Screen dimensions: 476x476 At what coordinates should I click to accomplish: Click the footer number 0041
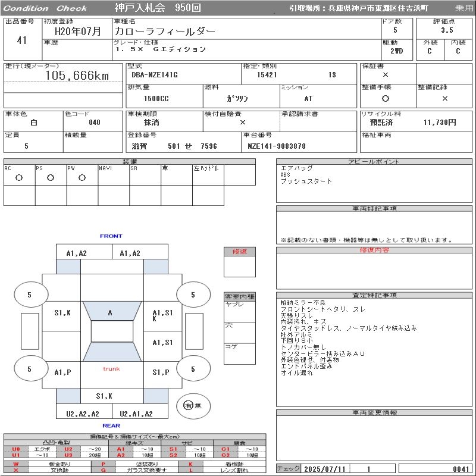[x=461, y=469]
